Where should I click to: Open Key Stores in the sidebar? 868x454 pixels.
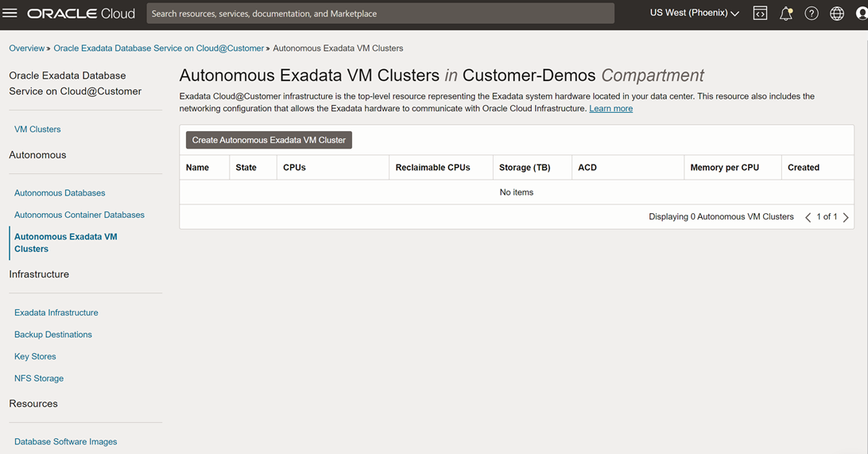pos(35,356)
